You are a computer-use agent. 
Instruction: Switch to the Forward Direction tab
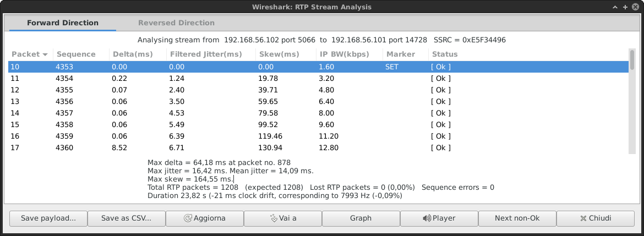pos(62,23)
